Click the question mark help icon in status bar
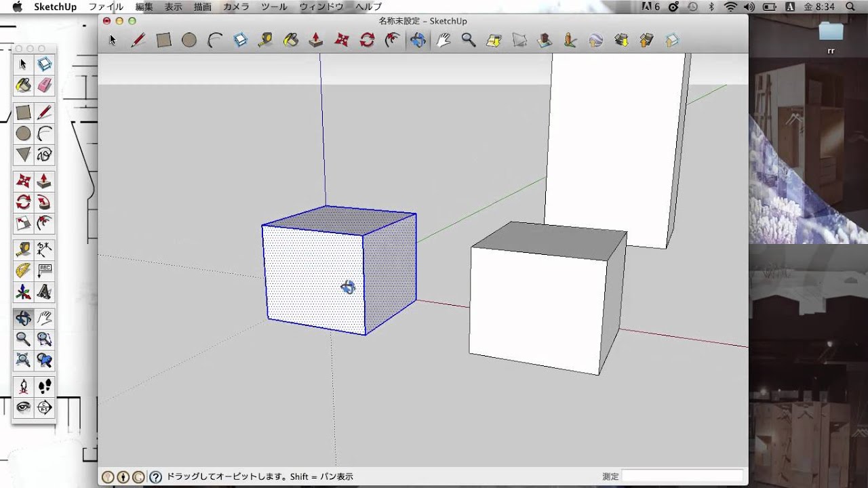Image resolution: width=868 pixels, height=488 pixels. coord(155,477)
